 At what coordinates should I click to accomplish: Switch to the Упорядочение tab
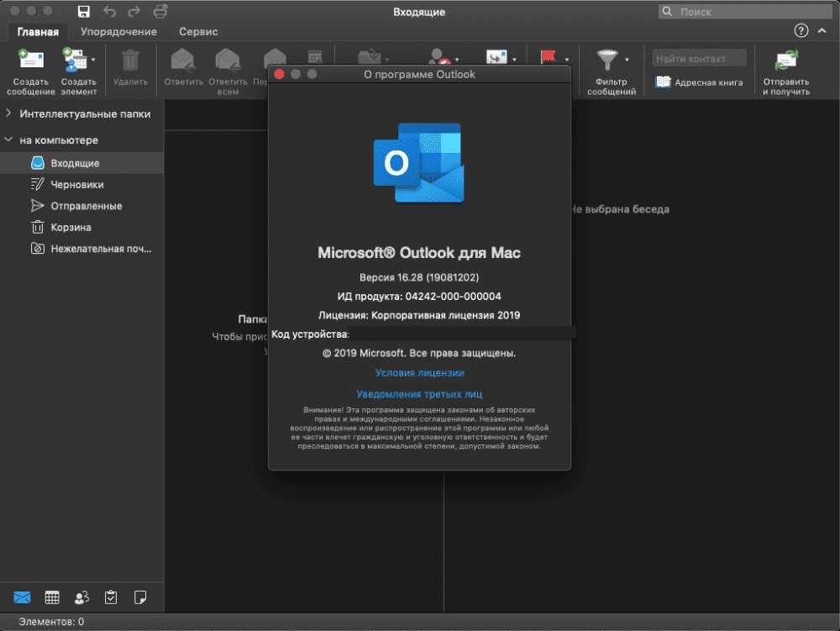coord(118,32)
